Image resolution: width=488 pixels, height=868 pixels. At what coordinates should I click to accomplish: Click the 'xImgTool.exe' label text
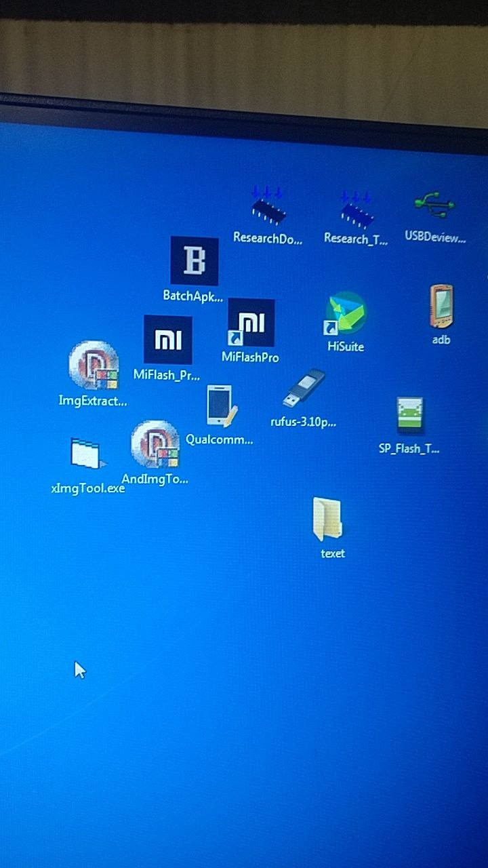pos(88,488)
